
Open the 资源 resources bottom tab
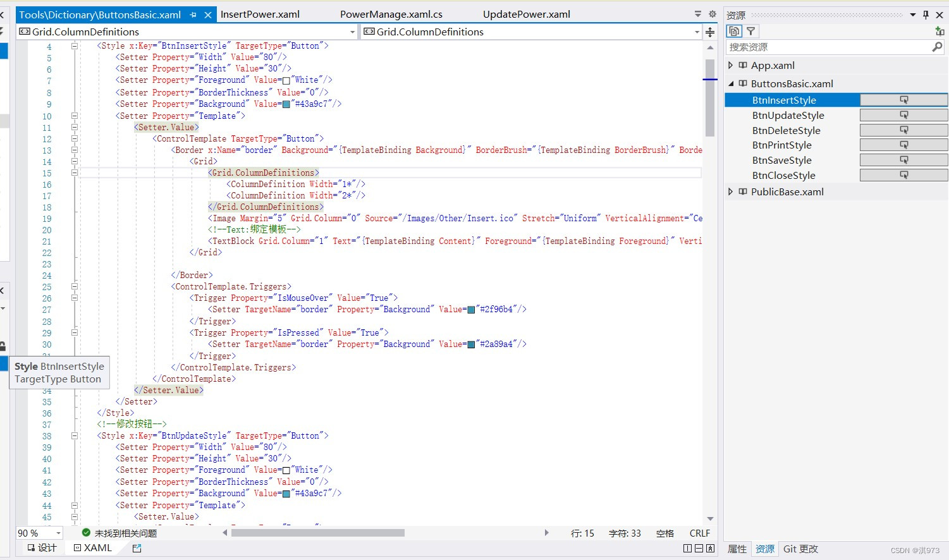765,549
